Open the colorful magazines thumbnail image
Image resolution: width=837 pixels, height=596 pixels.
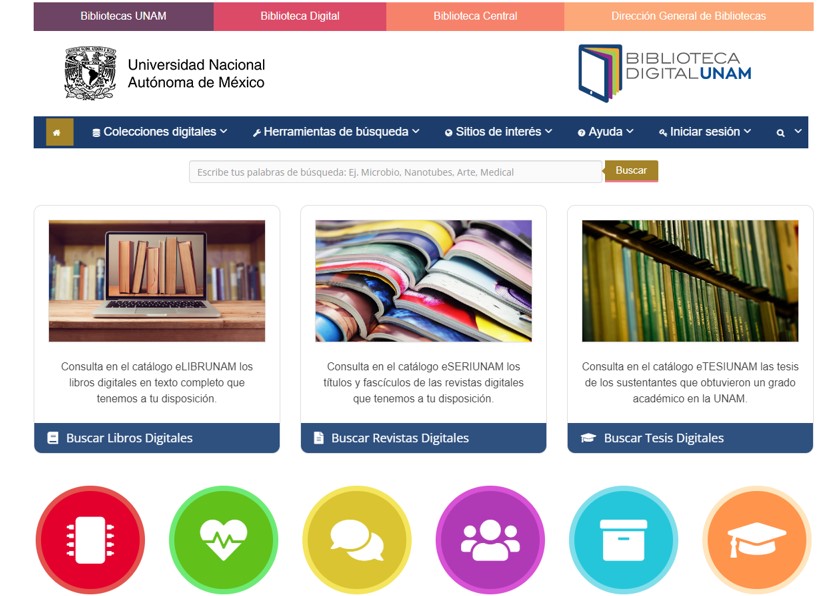tap(423, 281)
